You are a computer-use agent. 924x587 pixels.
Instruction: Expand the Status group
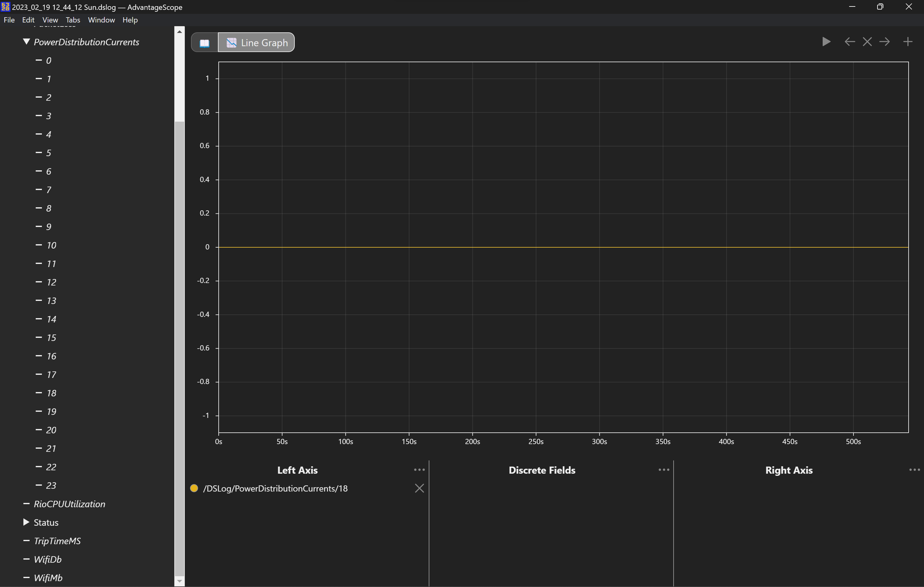(26, 522)
